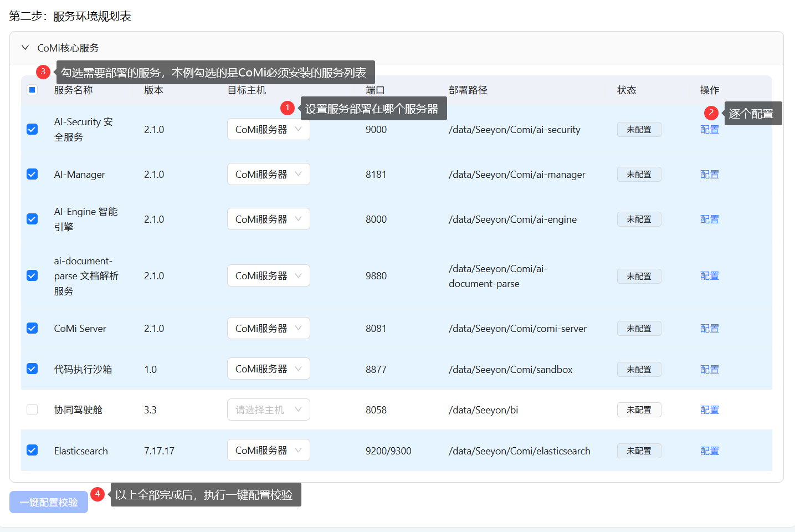Click the Elasticsearch service name
The height and width of the screenshot is (532, 795).
tap(81, 451)
